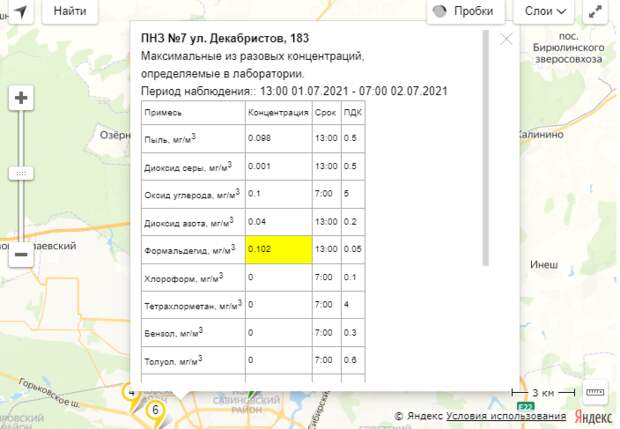Click the geolocation arrow icon
The image size is (620, 429).
[x=18, y=11]
